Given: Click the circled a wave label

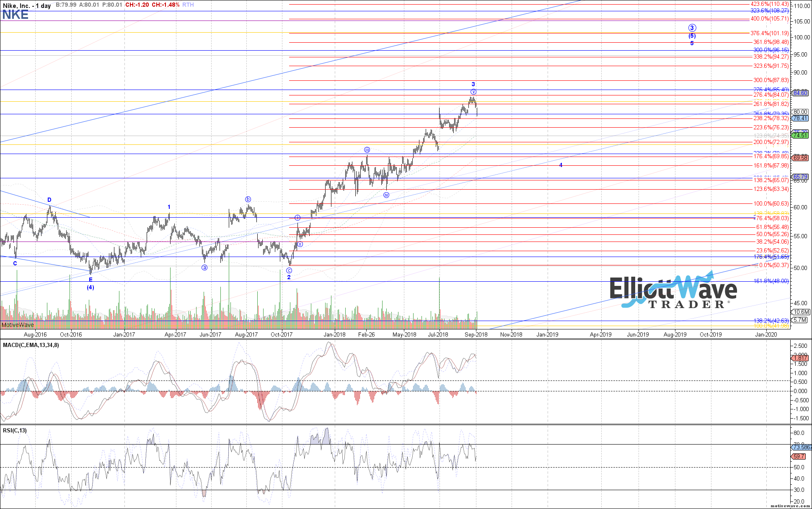Looking at the screenshot, I should coord(204,267).
